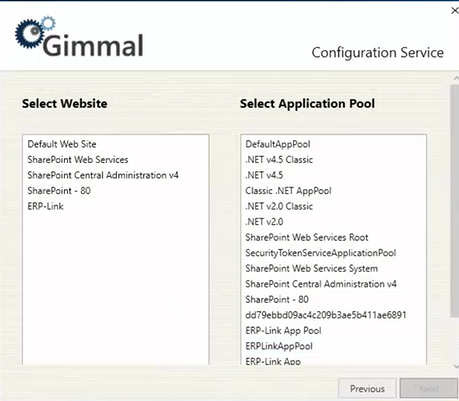Choose the dd79ebbd09ac4c209b3ae5b411ae6891 pool

[x=326, y=315]
